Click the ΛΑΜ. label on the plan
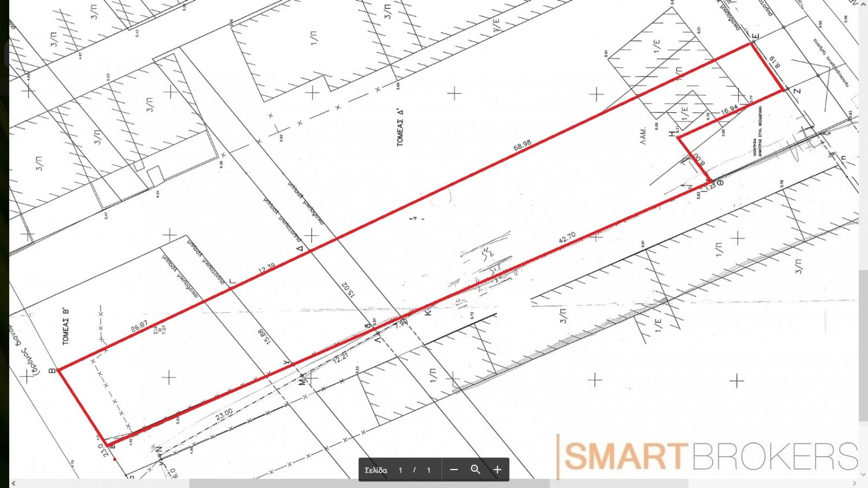The width and height of the screenshot is (868, 488). coord(643,136)
